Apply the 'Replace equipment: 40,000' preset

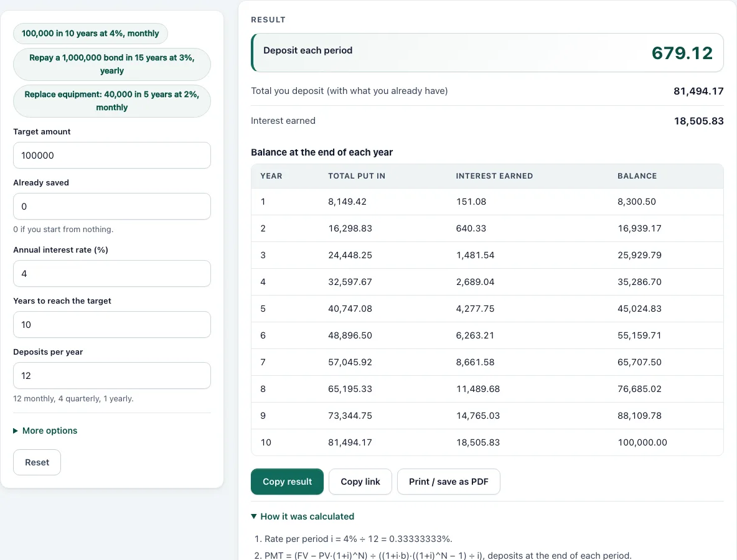pos(112,101)
